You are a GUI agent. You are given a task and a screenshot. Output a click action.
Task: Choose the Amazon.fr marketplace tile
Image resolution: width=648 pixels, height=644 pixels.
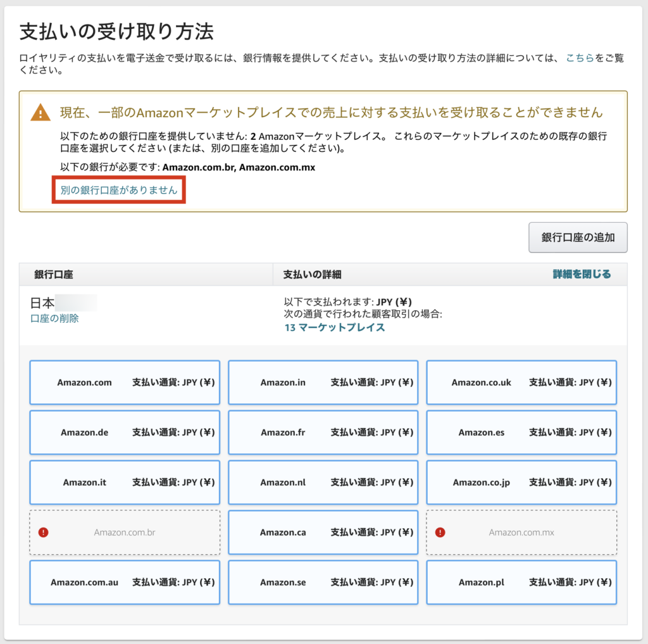pyautogui.click(x=323, y=432)
